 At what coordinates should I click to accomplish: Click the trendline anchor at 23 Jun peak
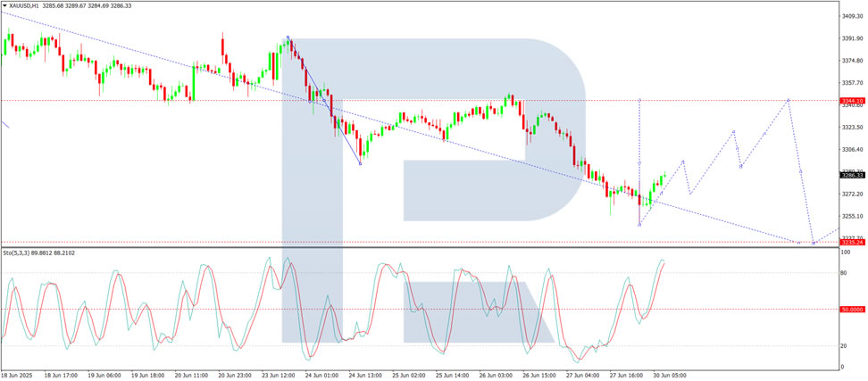click(x=288, y=37)
